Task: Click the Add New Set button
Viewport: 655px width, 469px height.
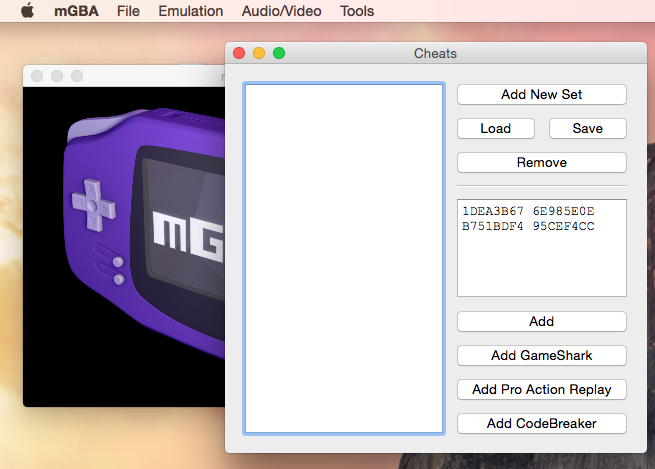Action: 542,94
